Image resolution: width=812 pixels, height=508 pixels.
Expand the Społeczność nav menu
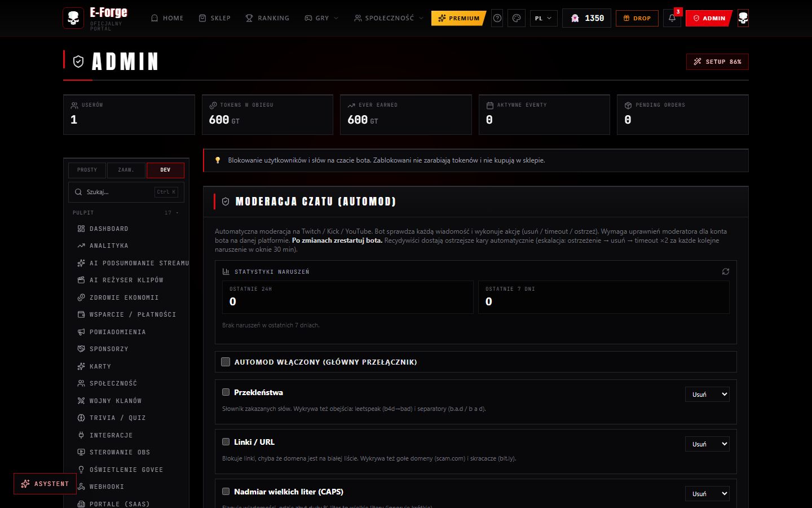(389, 18)
